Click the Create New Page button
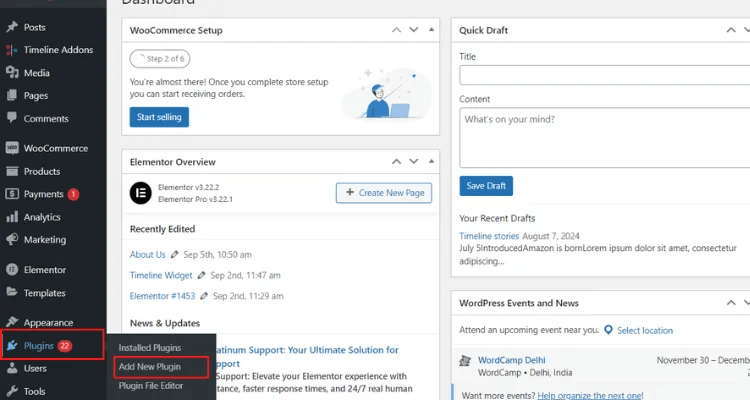The image size is (750, 400). [384, 193]
